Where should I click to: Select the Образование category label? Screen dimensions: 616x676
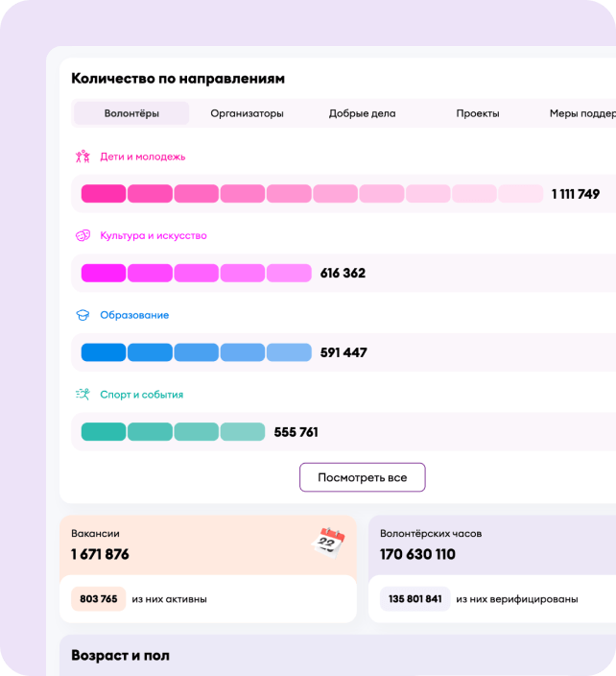tap(134, 315)
